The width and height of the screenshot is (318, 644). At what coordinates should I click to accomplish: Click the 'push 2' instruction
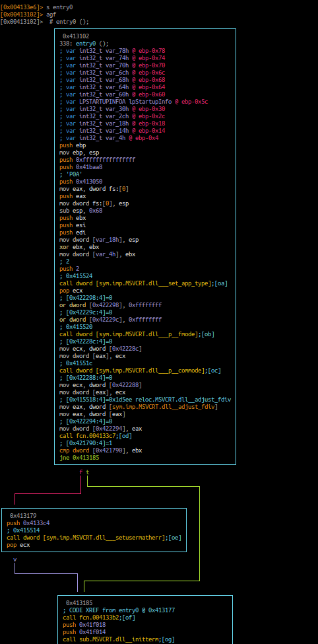pyautogui.click(x=69, y=269)
